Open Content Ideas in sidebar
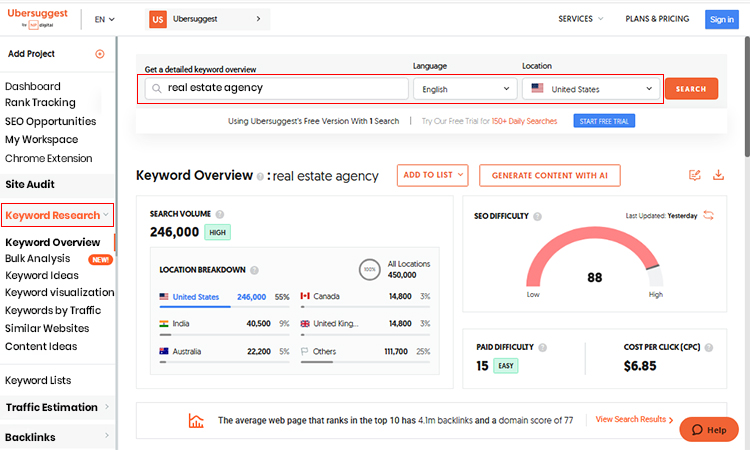The image size is (750, 450). pyautogui.click(x=41, y=346)
